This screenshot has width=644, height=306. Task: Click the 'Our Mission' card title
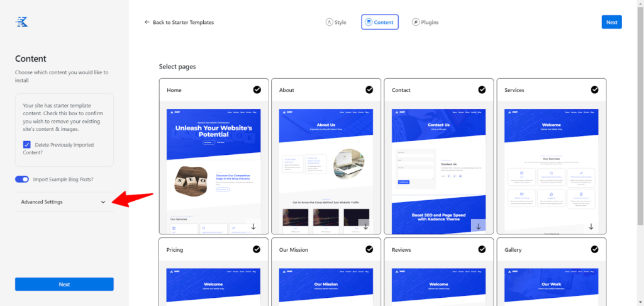tap(294, 250)
